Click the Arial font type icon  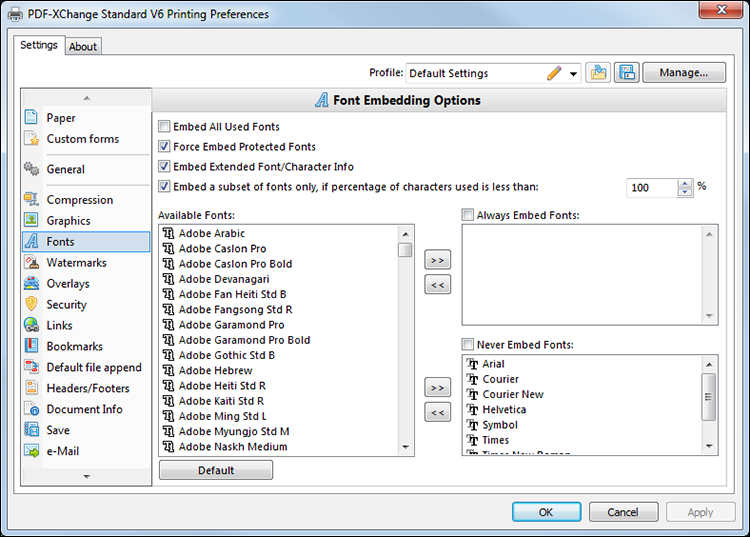click(473, 364)
